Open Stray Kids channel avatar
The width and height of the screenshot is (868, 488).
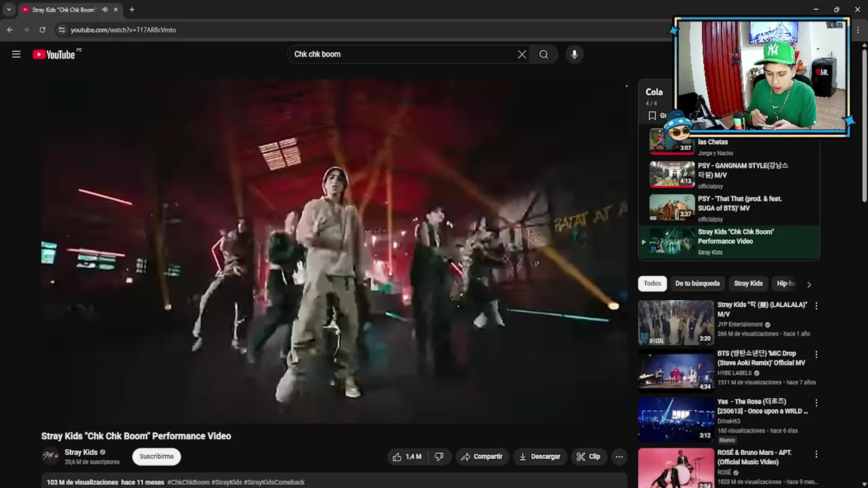[x=51, y=456]
